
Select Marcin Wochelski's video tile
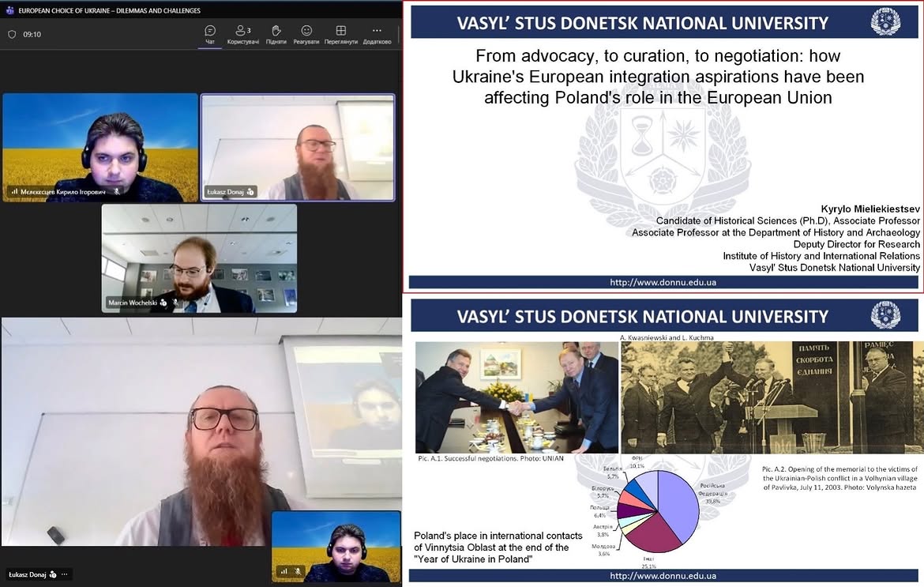199,258
